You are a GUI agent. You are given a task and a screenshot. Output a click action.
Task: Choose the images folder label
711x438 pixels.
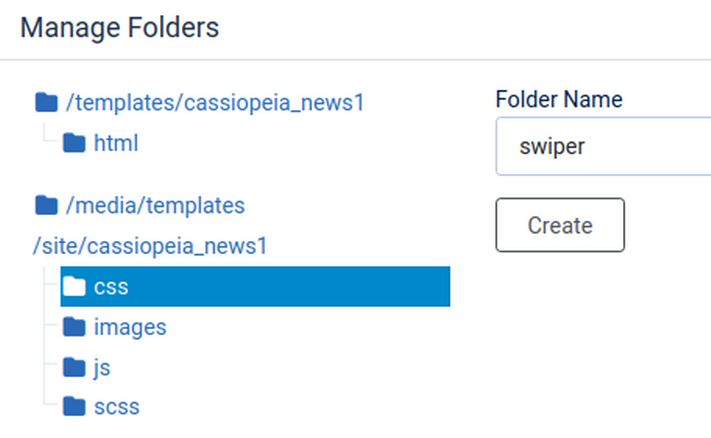pyautogui.click(x=130, y=327)
